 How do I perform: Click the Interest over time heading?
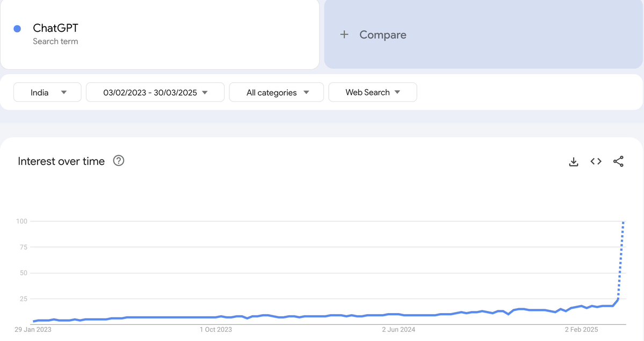click(61, 161)
